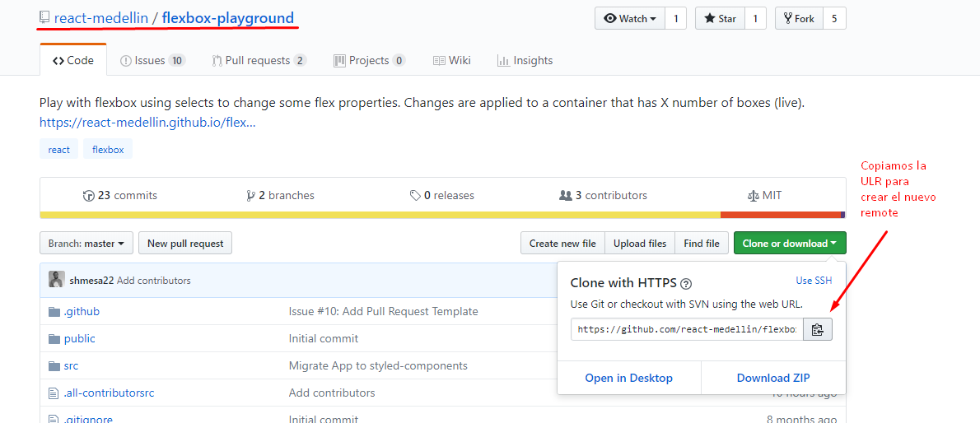Go to the Insights tab
The image size is (980, 423).
(x=525, y=60)
